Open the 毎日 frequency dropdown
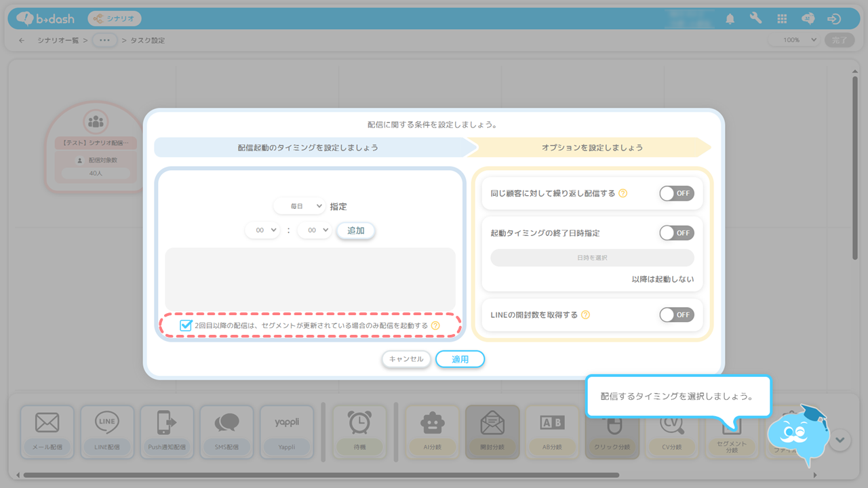 pyautogui.click(x=300, y=206)
